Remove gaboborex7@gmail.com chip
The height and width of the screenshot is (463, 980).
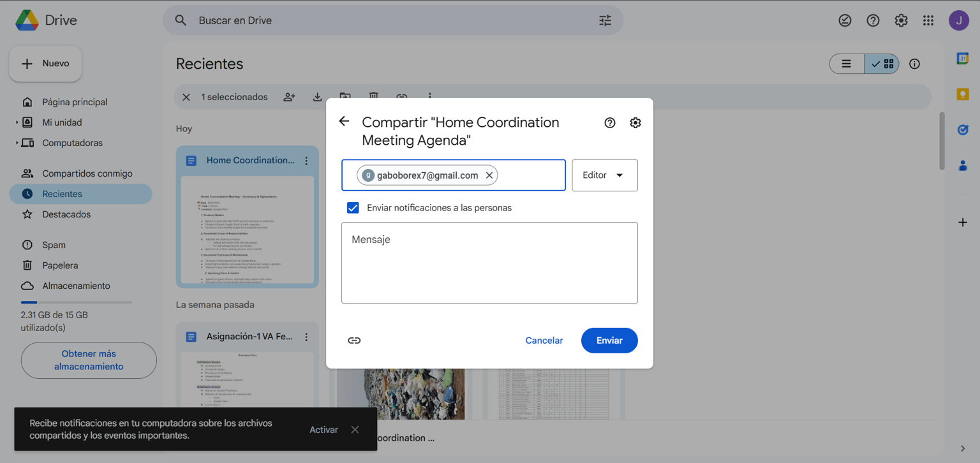489,175
